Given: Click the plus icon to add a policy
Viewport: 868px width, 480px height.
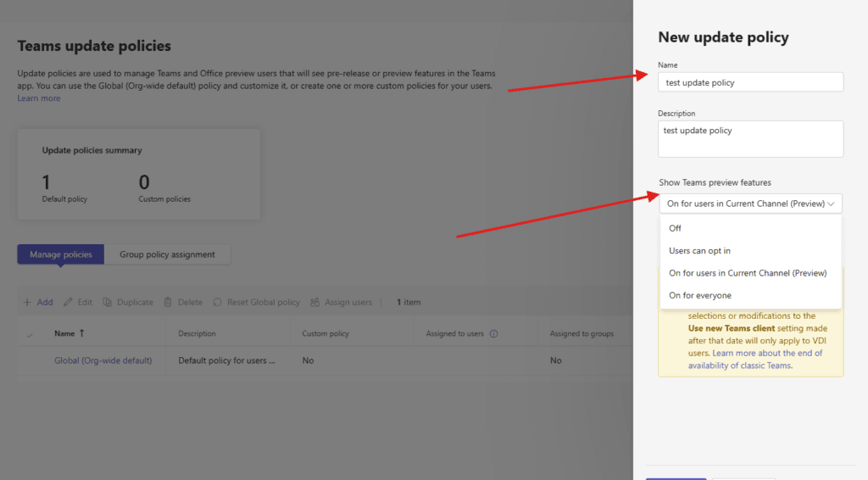Looking at the screenshot, I should tap(27, 303).
